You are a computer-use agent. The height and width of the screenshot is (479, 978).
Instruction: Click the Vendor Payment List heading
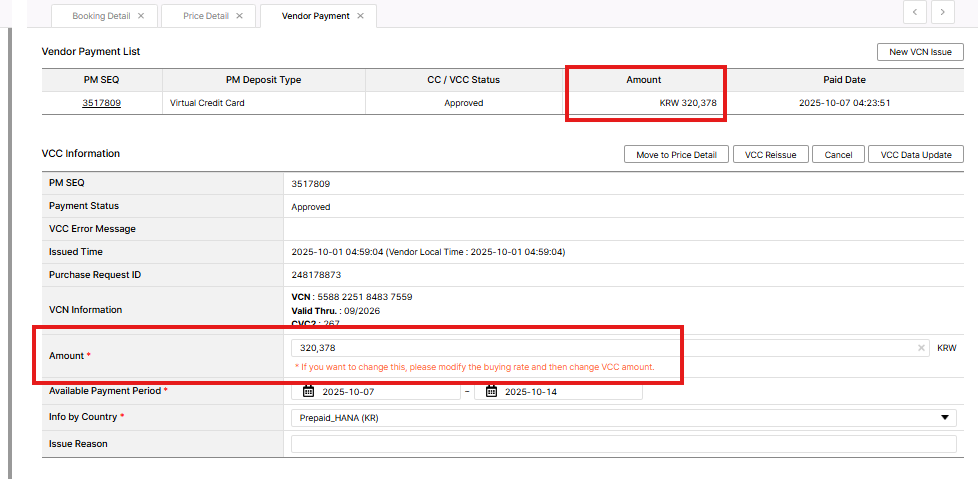click(91, 52)
